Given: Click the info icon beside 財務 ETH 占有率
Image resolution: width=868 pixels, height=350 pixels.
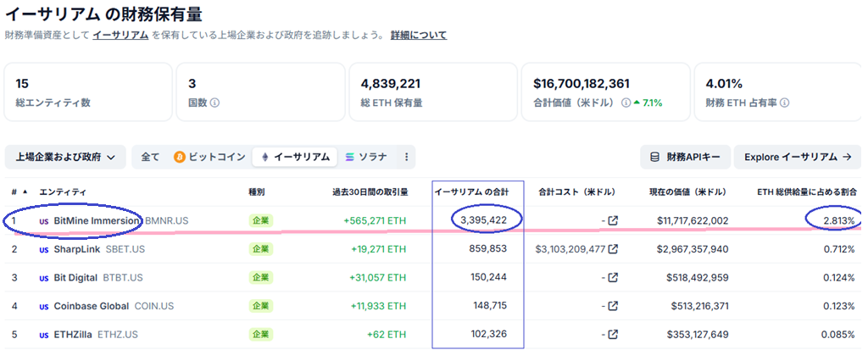Looking at the screenshot, I should [784, 103].
